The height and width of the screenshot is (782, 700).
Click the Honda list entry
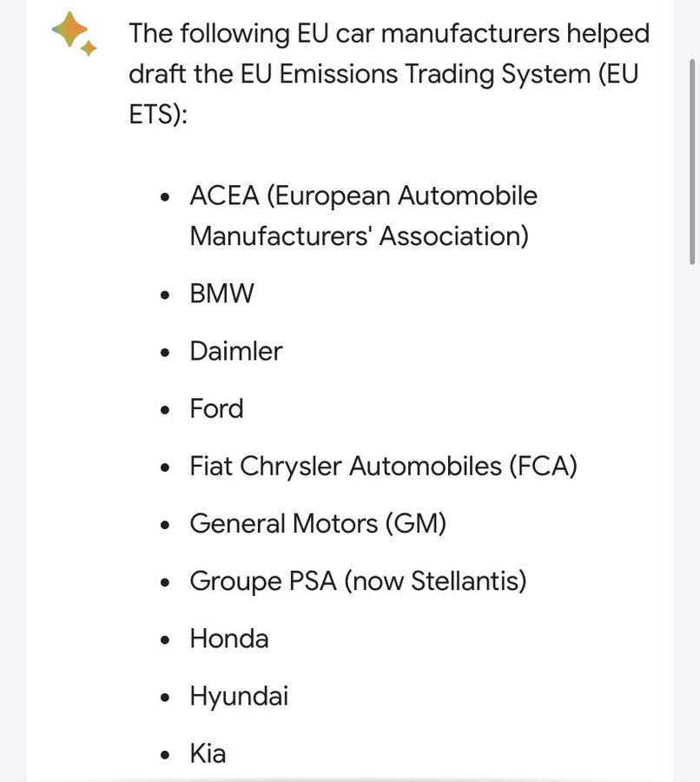pyautogui.click(x=229, y=639)
